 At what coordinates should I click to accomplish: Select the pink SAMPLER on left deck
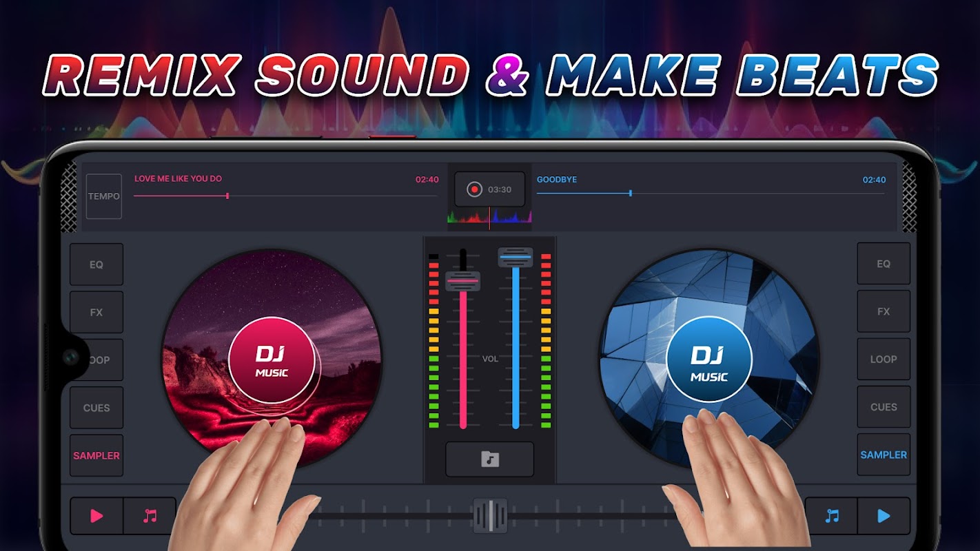tap(96, 455)
